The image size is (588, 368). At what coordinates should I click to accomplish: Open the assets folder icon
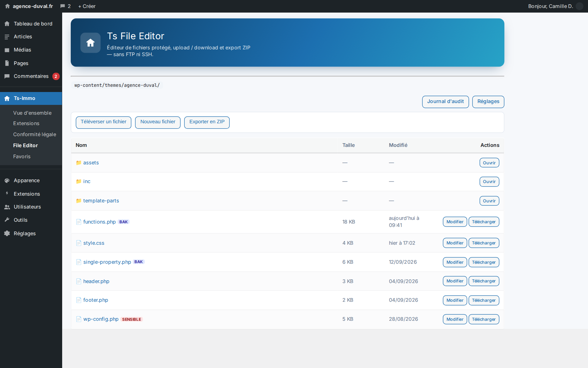[79, 163]
